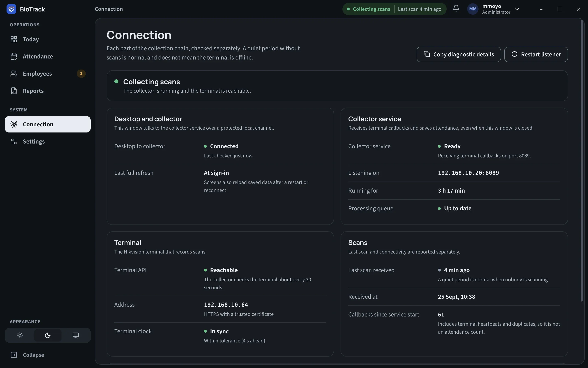This screenshot has height=368, width=588.
Task: Click the callbacks count 61
Action: coord(441,314)
